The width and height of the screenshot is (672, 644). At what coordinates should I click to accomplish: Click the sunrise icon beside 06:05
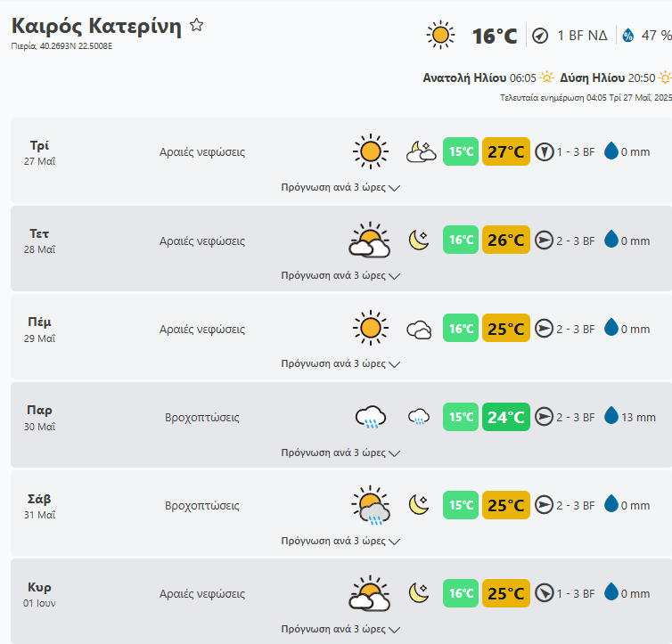click(x=546, y=77)
